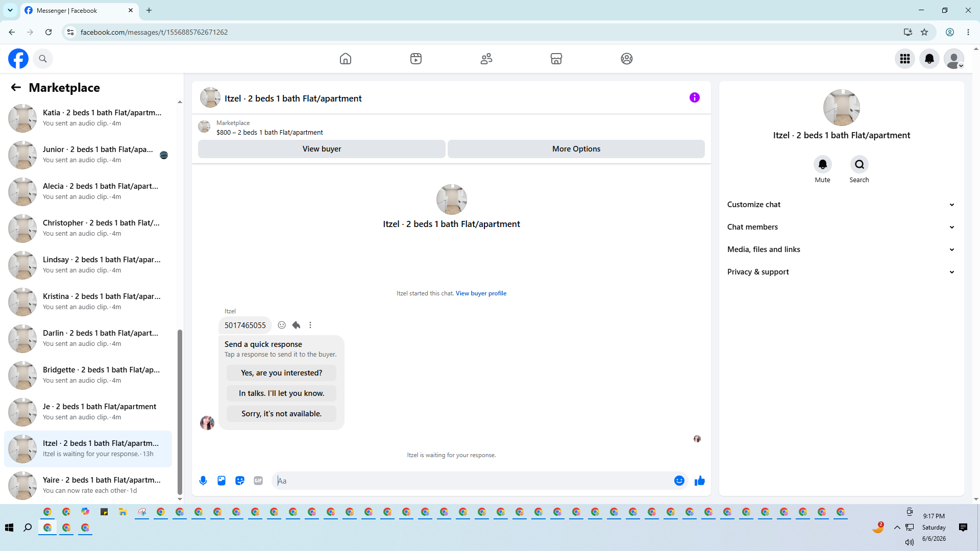Show hidden system tray icons chevron
The image size is (980, 551).
[897, 528]
